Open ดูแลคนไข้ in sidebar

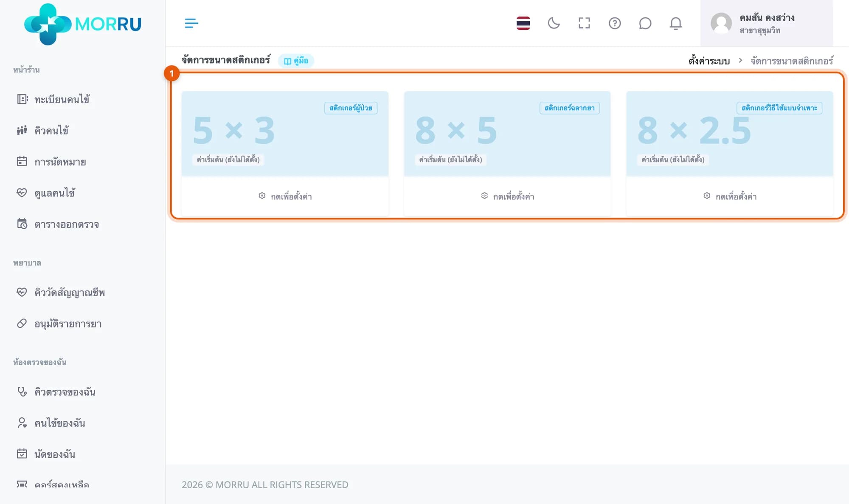[x=46, y=193]
